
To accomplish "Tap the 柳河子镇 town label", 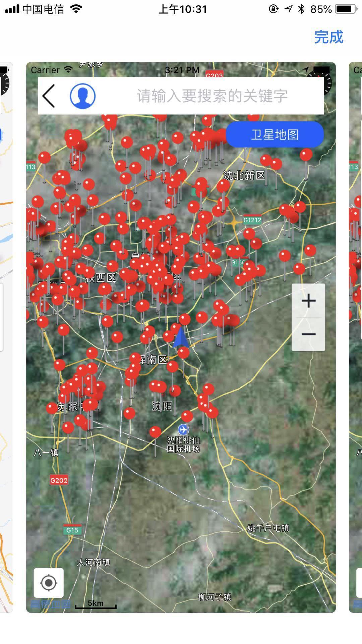I will pyautogui.click(x=215, y=597).
